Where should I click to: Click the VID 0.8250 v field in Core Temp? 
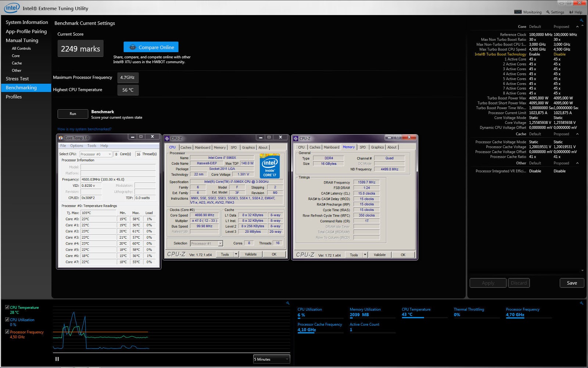click(x=91, y=186)
